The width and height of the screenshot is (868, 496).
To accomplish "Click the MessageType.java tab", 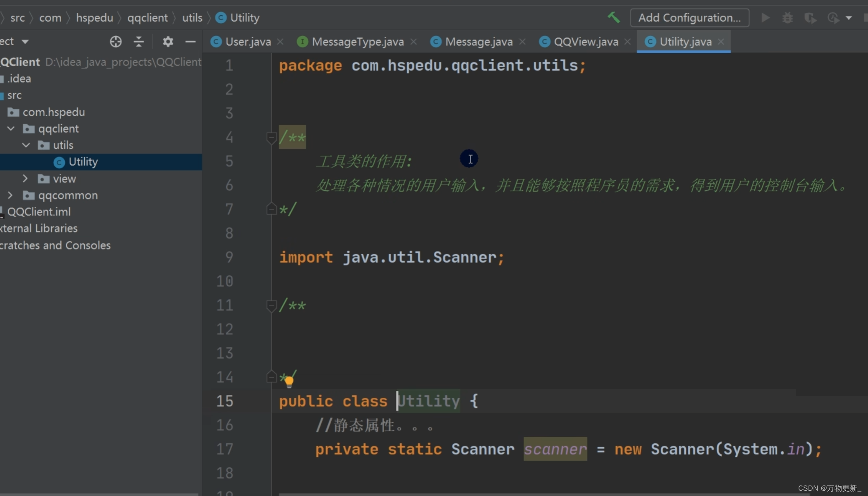I will 358,41.
